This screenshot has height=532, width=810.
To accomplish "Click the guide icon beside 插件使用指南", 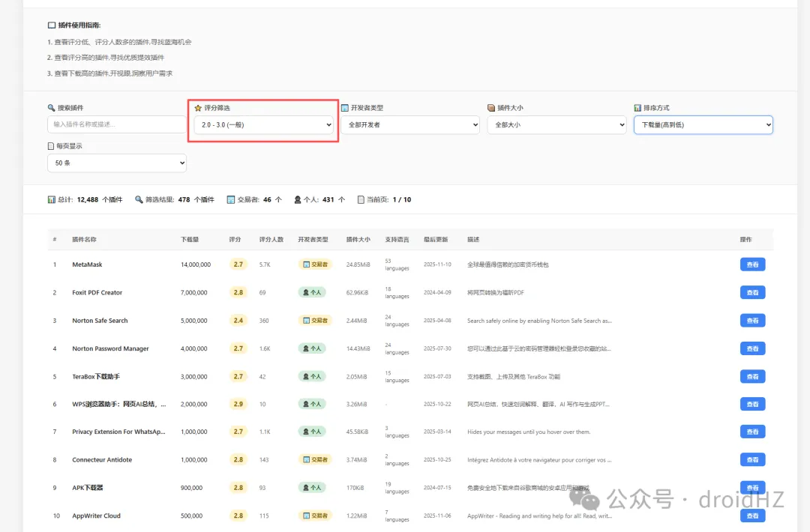I will pyautogui.click(x=52, y=25).
